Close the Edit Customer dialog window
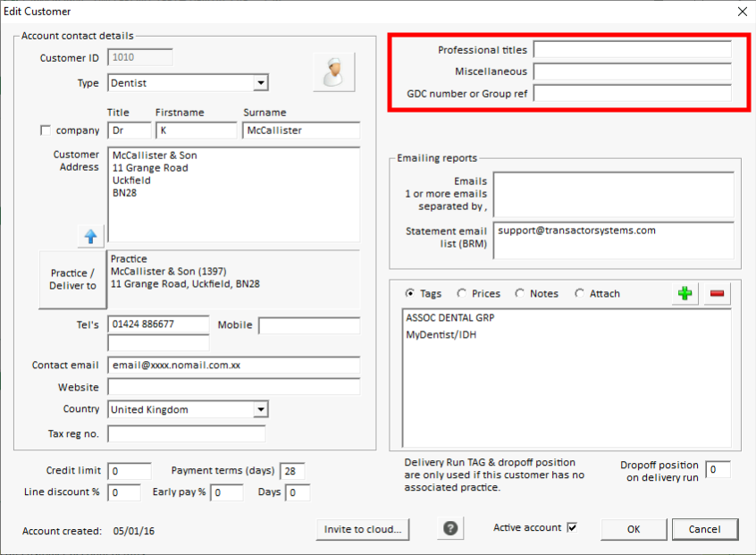The height and width of the screenshot is (555, 756). (741, 12)
